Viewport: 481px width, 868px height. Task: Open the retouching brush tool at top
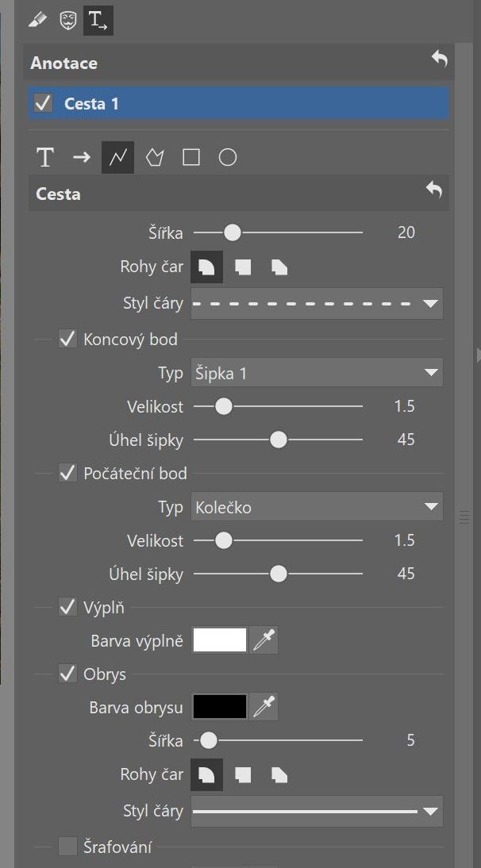[37, 21]
